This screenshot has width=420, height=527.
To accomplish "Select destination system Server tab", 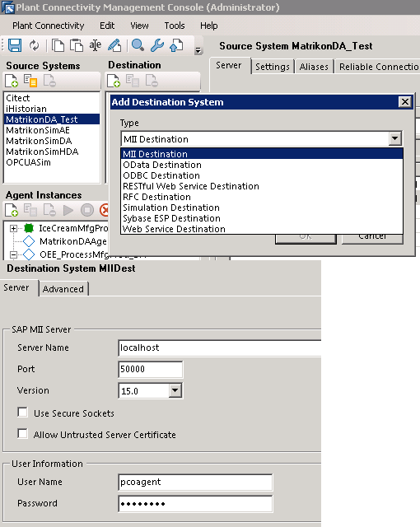I will click(x=16, y=287).
